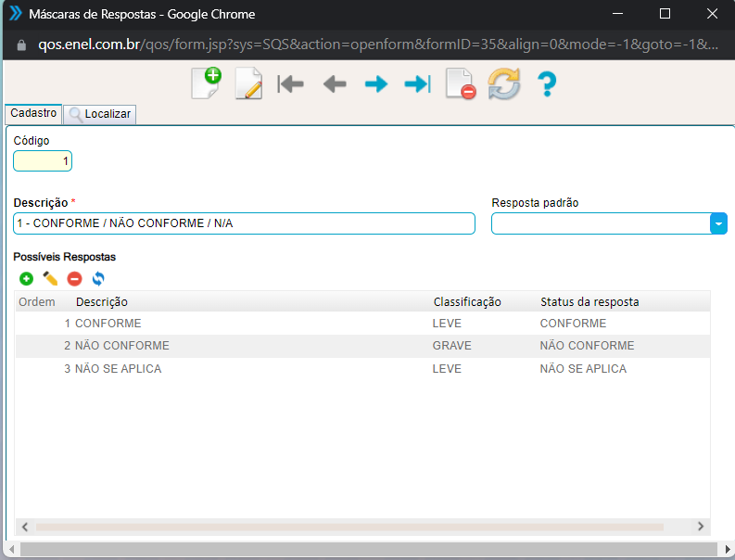Click into the Descrição text field
This screenshot has width=735, height=560.
coord(244,223)
